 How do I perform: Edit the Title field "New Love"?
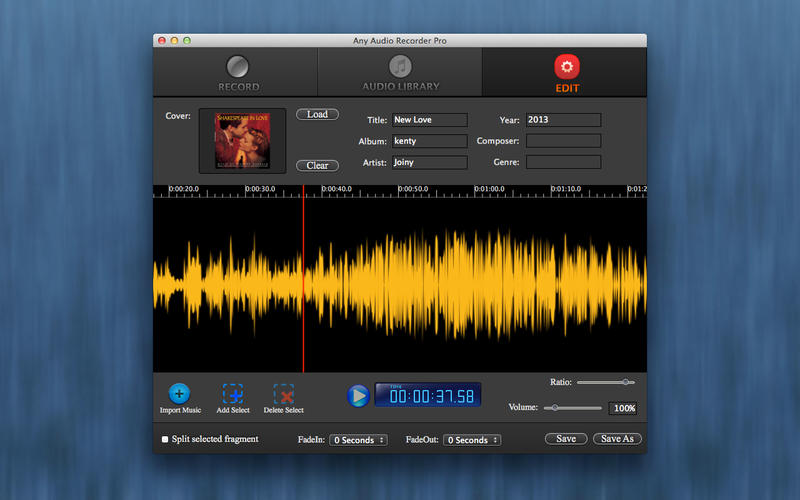pos(430,120)
